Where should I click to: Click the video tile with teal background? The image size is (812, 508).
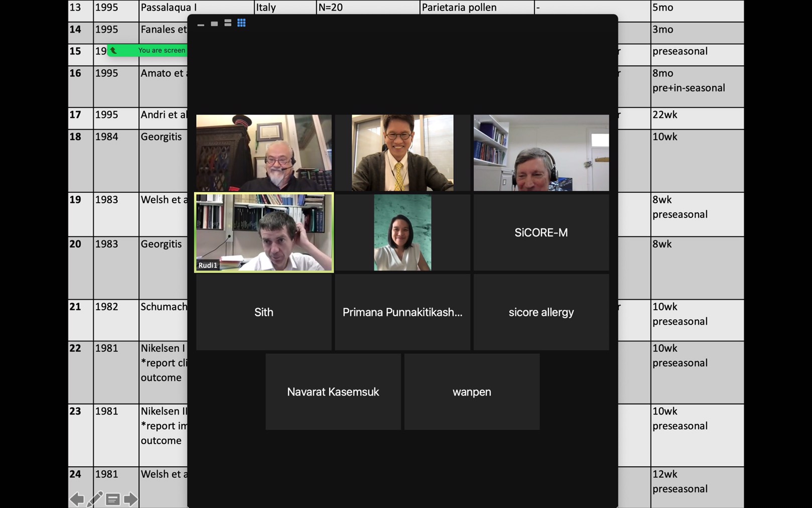tap(402, 232)
